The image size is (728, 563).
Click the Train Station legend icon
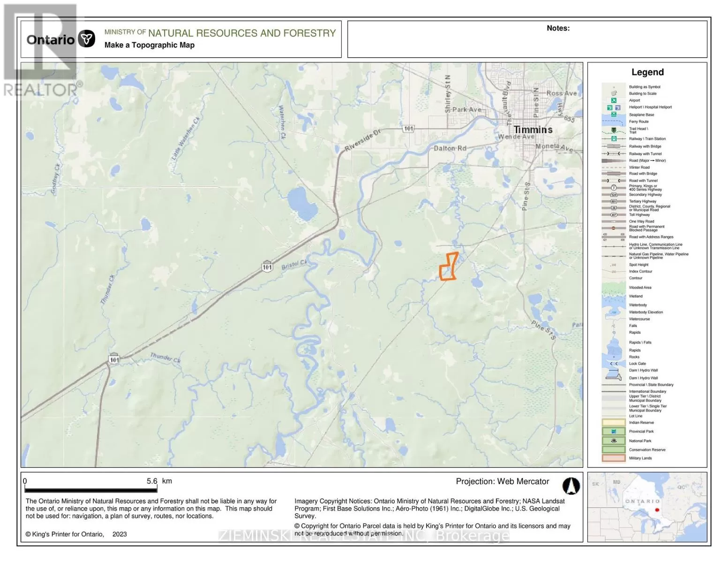point(614,139)
